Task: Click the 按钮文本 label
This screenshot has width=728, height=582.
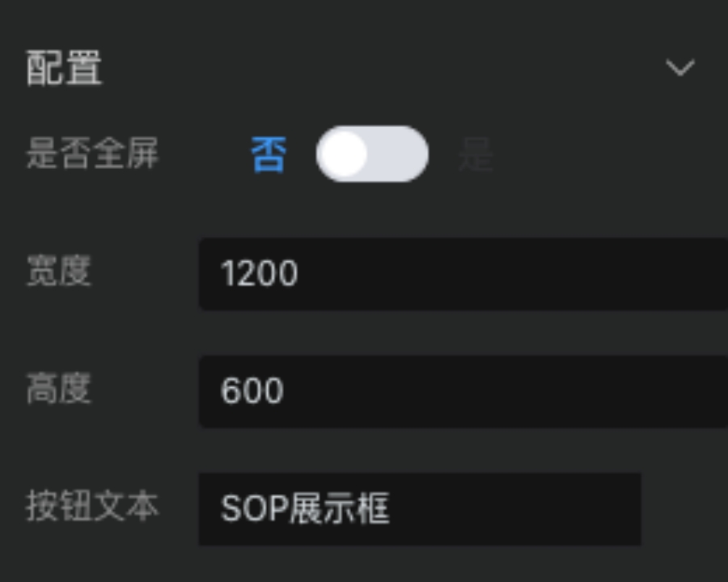Action: coord(92,507)
